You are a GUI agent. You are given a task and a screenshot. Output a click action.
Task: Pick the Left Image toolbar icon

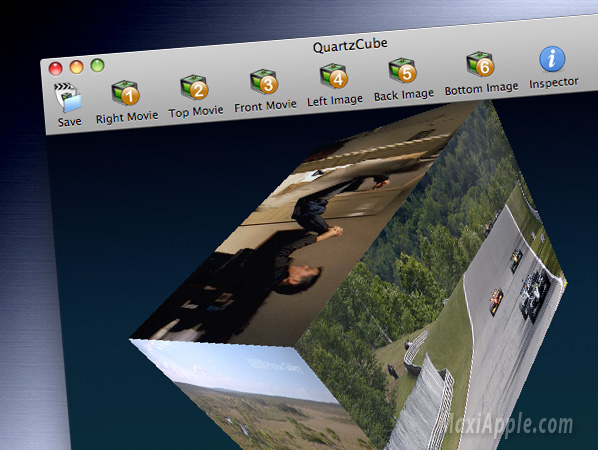click(334, 76)
